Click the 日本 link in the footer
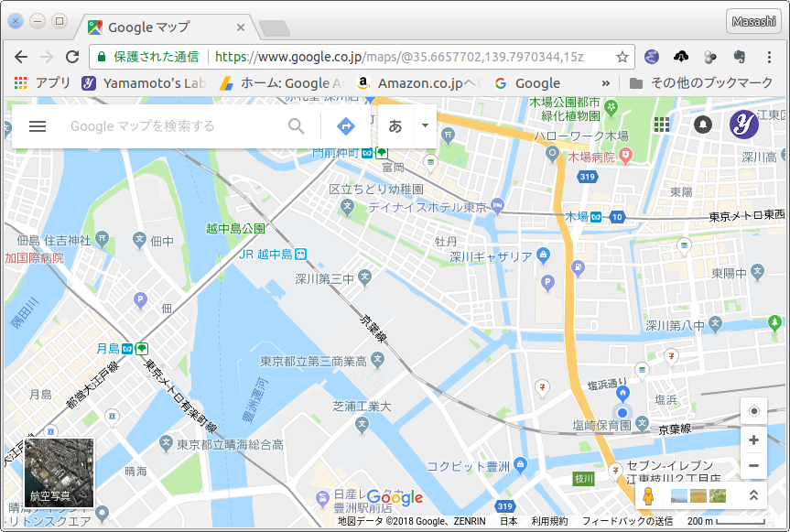790x532 pixels. click(508, 521)
